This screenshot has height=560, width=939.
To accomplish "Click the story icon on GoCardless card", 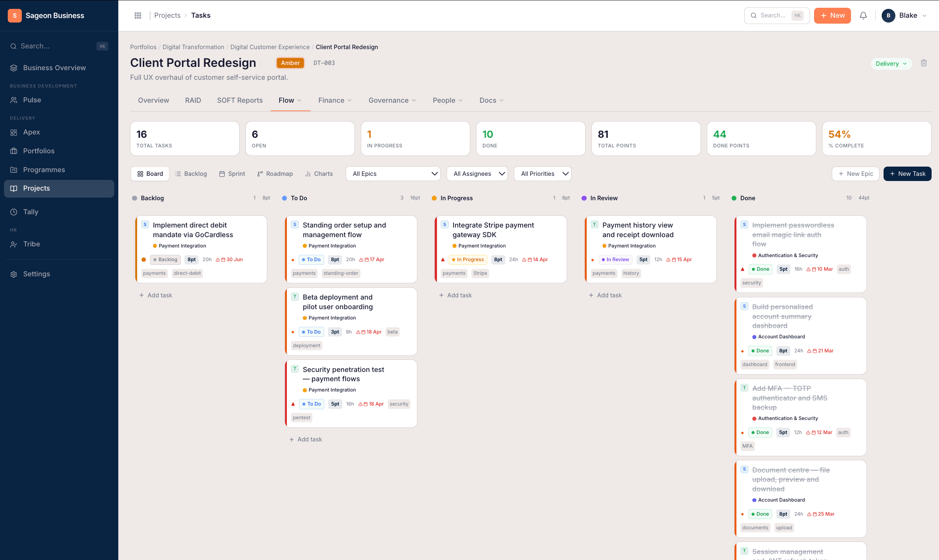I will pos(145,225).
